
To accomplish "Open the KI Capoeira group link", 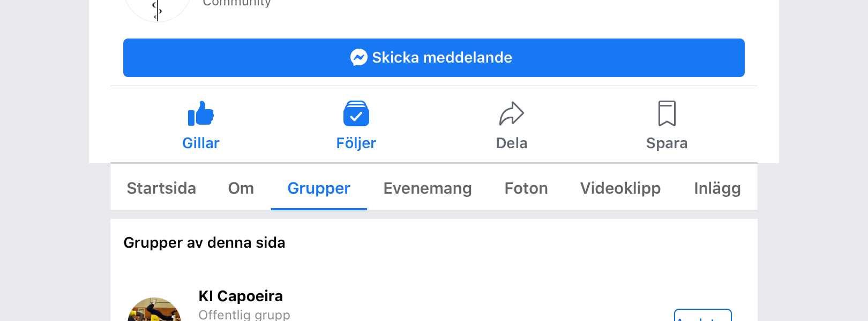I will [241, 296].
